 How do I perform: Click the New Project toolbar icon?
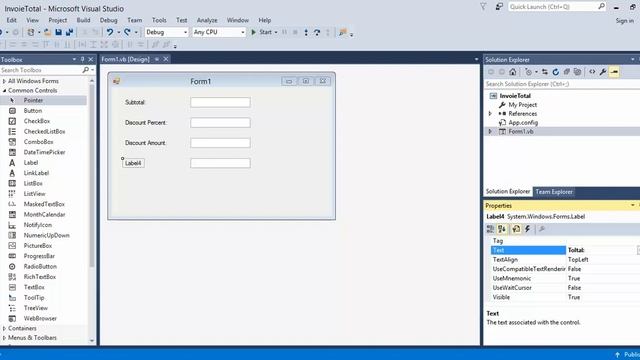point(31,32)
